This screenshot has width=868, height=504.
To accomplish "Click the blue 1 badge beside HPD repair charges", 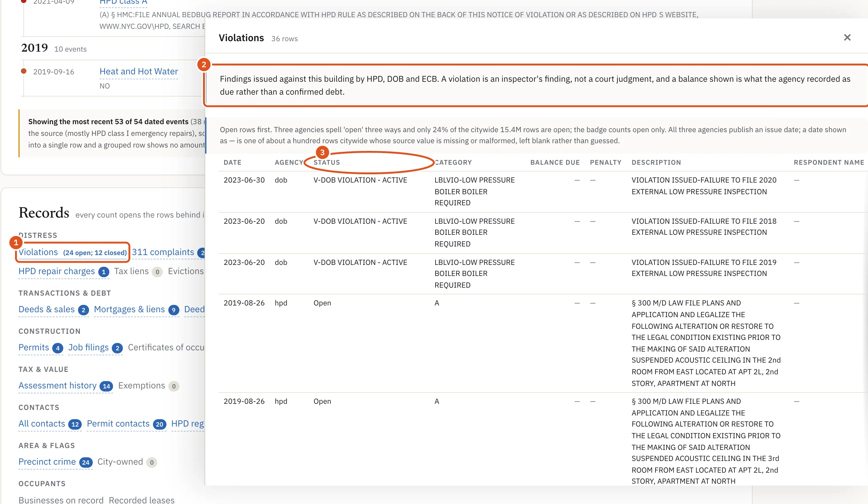I will tap(104, 272).
